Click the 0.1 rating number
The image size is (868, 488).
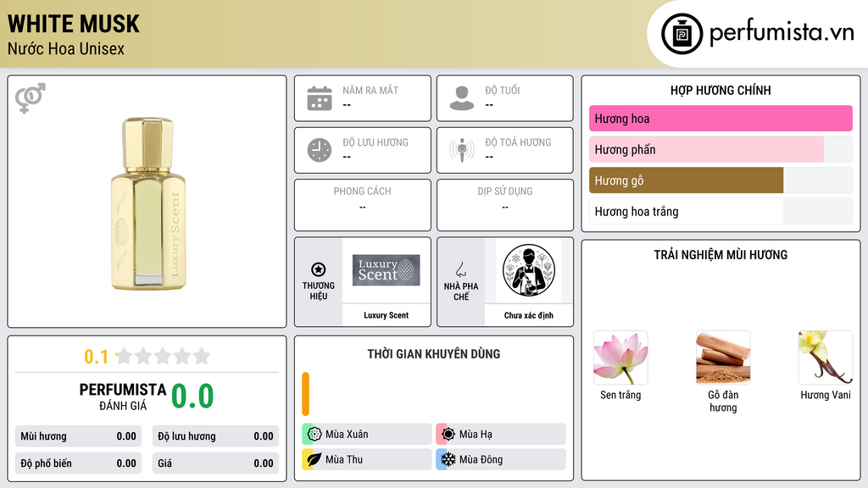click(x=97, y=357)
